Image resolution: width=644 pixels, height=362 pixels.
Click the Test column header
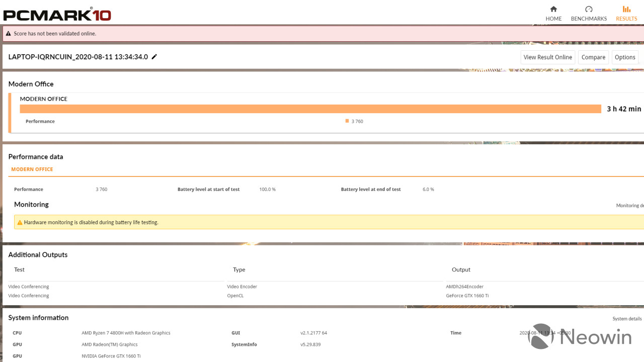tap(19, 270)
